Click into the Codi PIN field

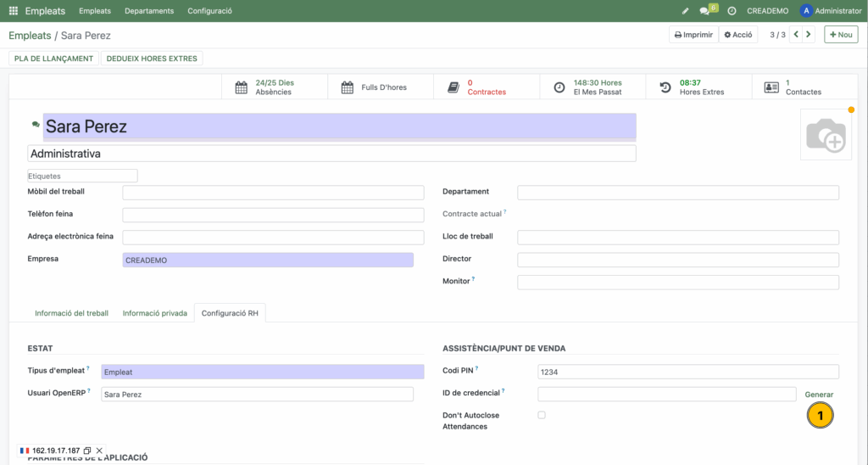(x=687, y=372)
